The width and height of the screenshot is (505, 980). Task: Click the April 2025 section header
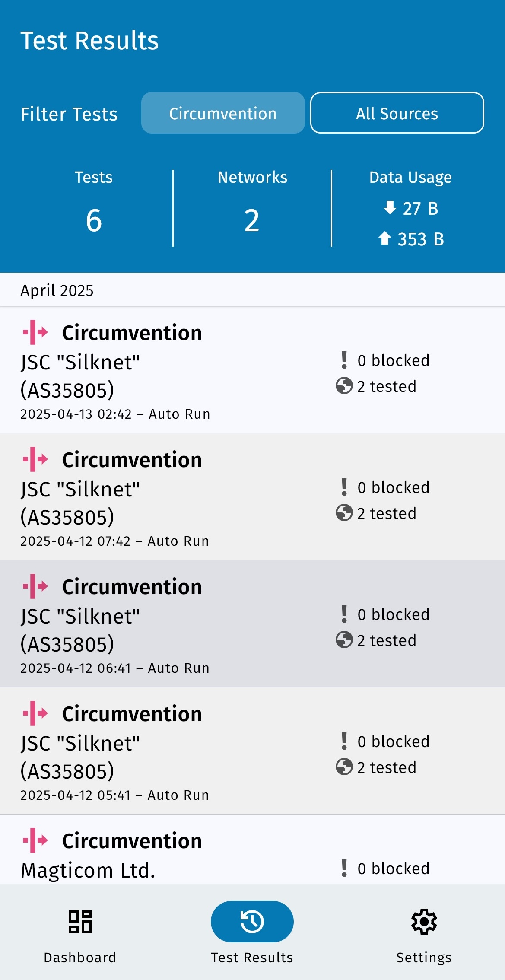(57, 290)
